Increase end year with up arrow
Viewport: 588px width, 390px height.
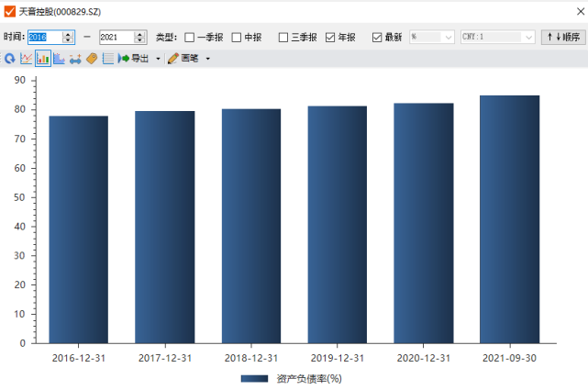(x=139, y=34)
